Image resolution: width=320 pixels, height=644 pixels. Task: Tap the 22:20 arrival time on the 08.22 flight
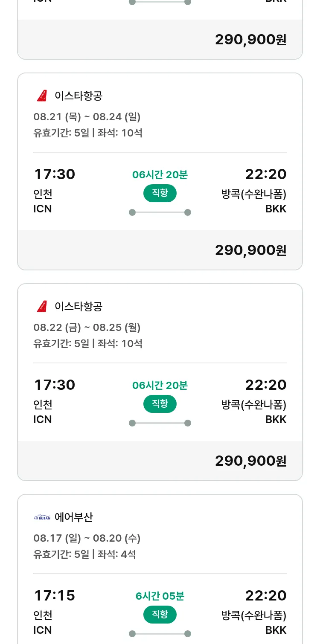pos(265,385)
